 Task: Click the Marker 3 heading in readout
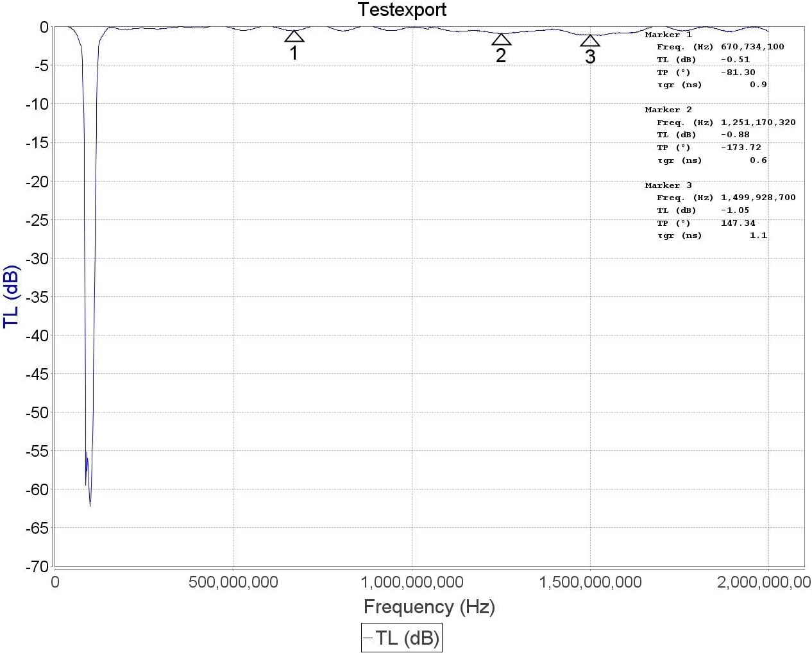(x=668, y=185)
